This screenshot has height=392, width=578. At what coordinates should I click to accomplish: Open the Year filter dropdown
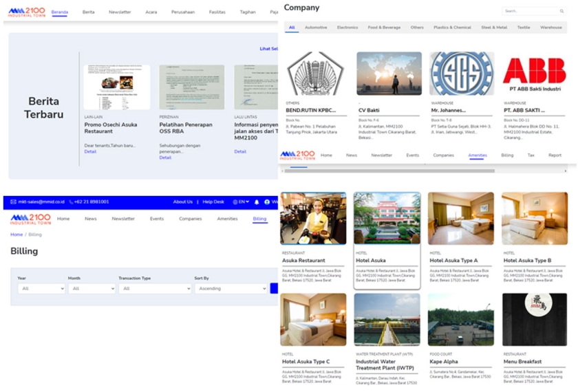tap(41, 289)
